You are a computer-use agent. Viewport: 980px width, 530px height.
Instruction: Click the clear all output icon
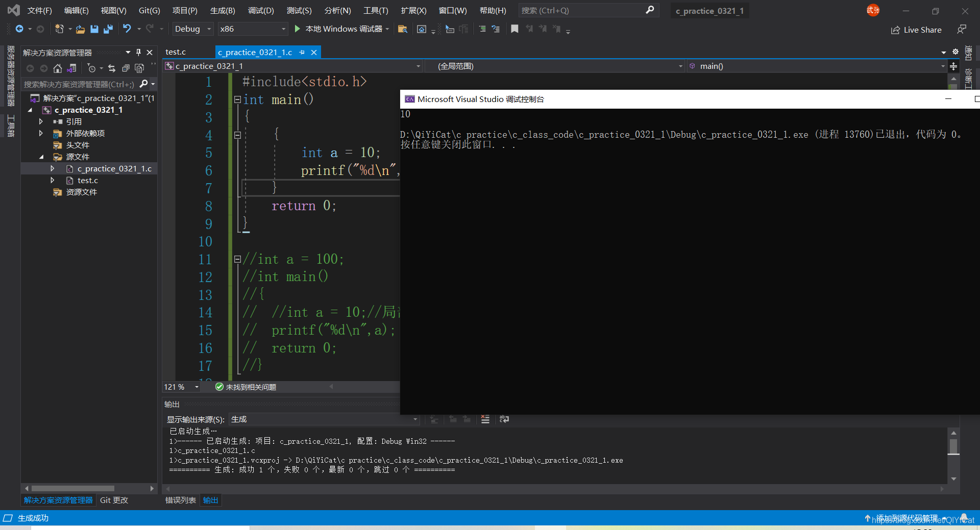pos(485,419)
